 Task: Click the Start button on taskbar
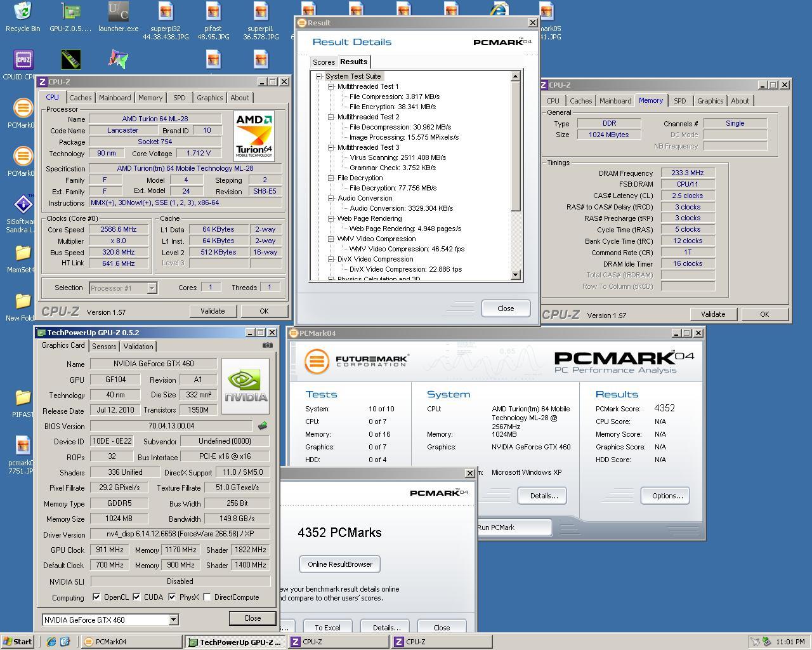point(18,642)
